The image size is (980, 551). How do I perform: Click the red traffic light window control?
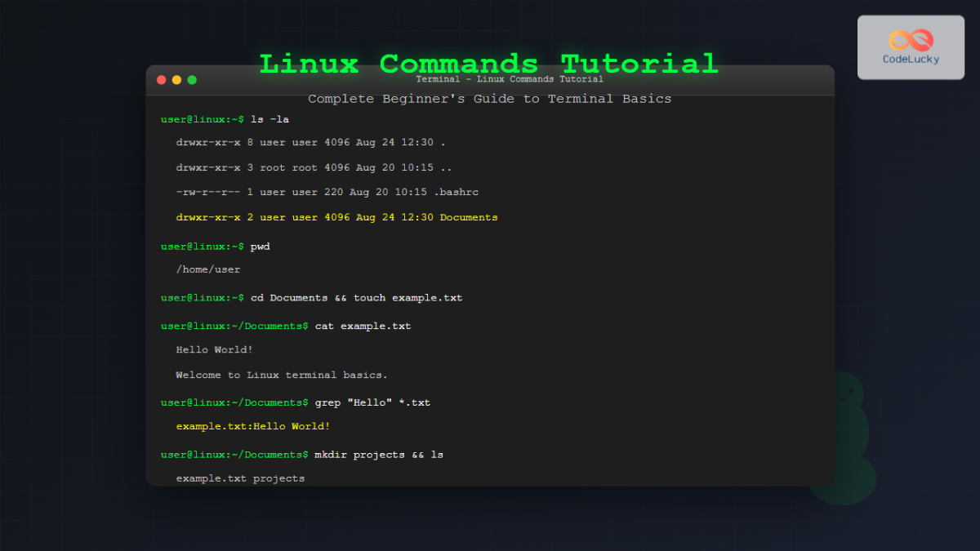click(161, 80)
